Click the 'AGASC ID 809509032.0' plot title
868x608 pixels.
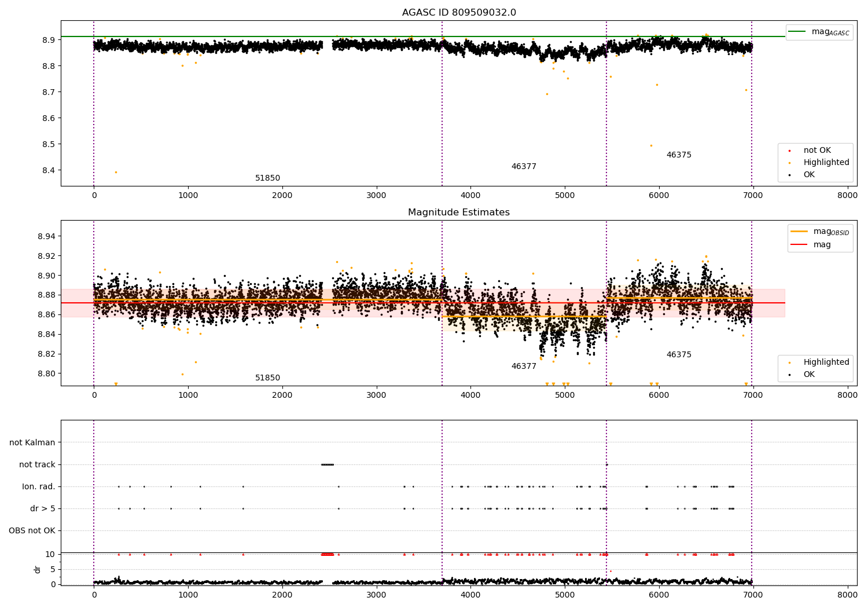459,13
